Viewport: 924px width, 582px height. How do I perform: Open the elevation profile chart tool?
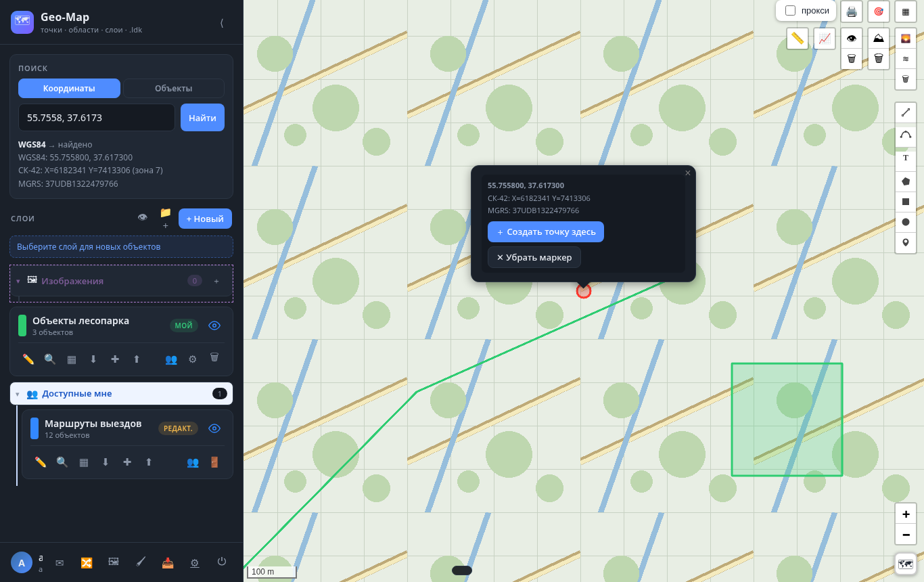point(825,39)
